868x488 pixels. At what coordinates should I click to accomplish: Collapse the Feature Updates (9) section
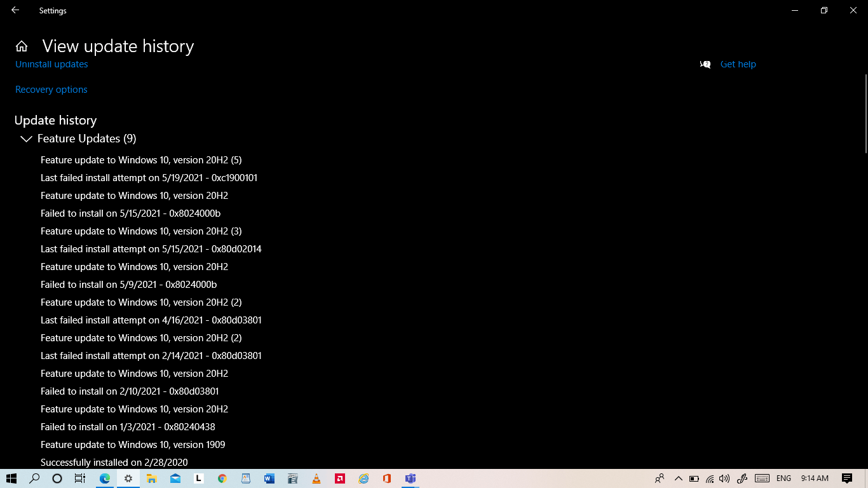pos(26,139)
